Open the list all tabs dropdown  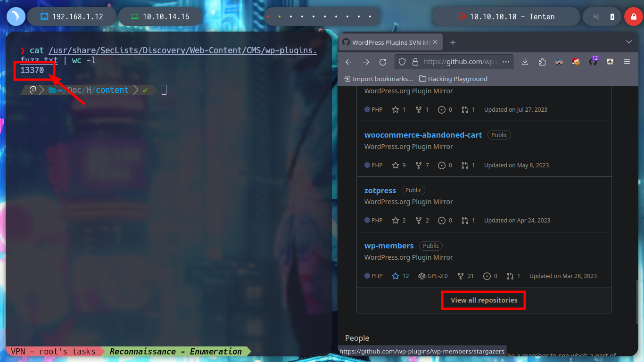[628, 42]
